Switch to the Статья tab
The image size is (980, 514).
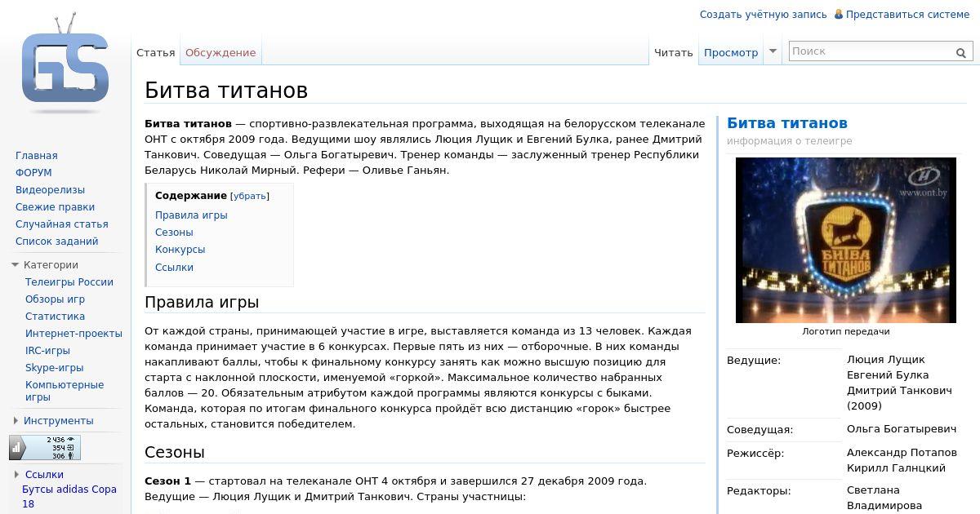(x=155, y=52)
